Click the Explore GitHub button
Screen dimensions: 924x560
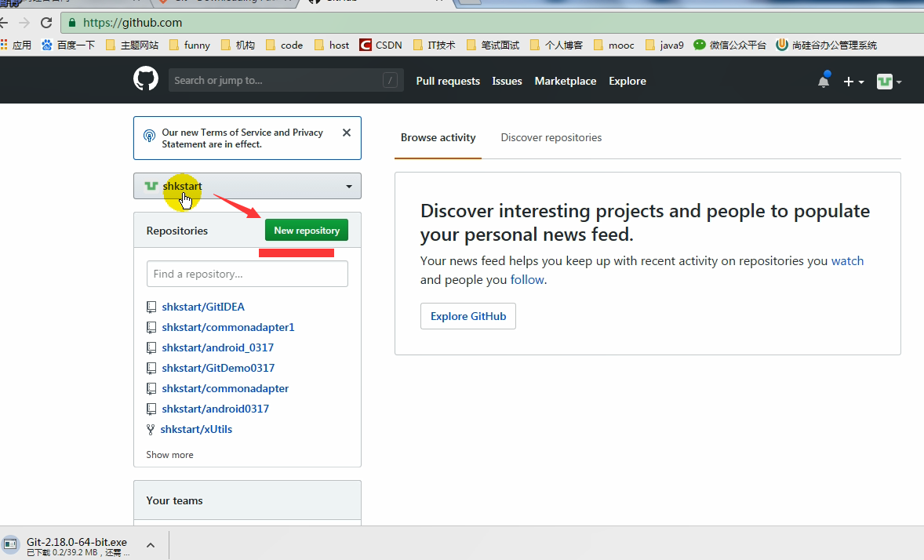tap(468, 316)
